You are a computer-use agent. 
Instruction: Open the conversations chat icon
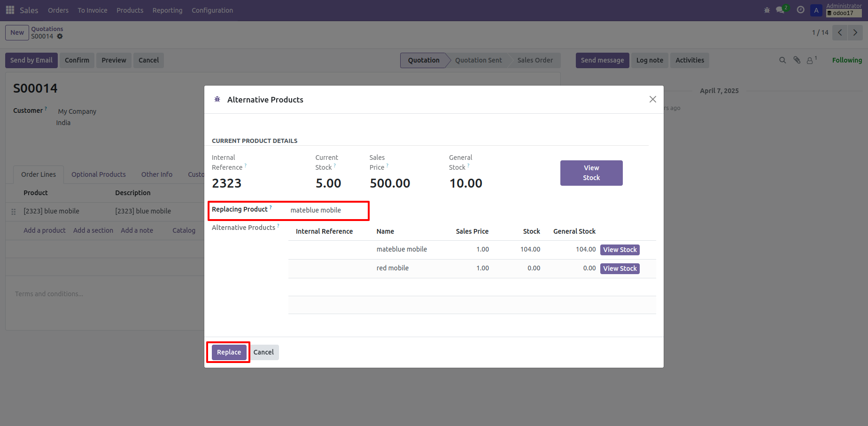pos(781,10)
